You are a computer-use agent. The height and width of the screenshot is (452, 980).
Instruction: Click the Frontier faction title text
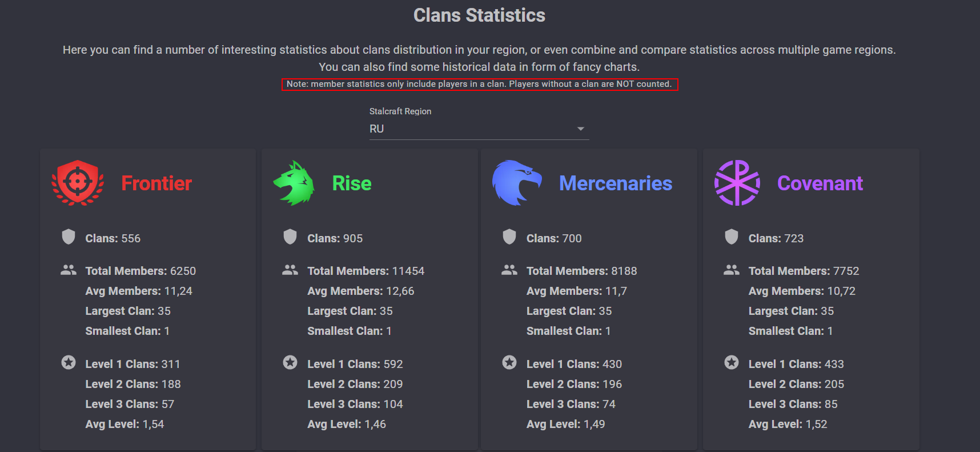(x=156, y=183)
